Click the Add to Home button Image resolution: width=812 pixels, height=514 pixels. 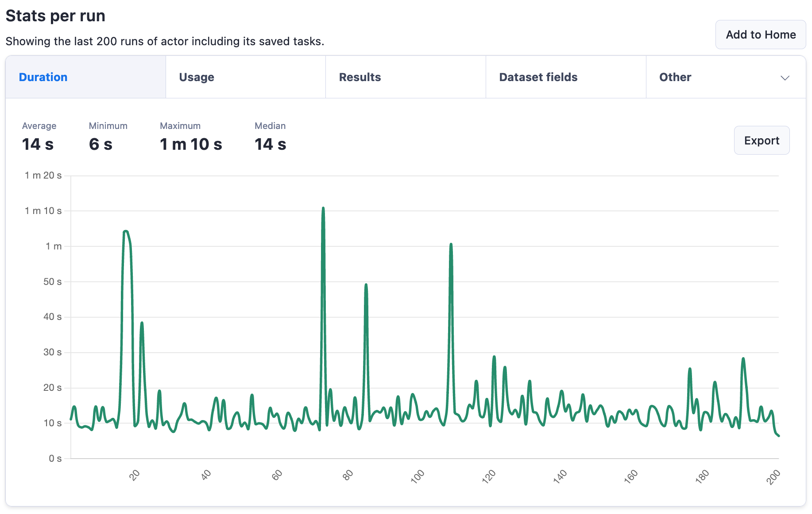point(760,35)
